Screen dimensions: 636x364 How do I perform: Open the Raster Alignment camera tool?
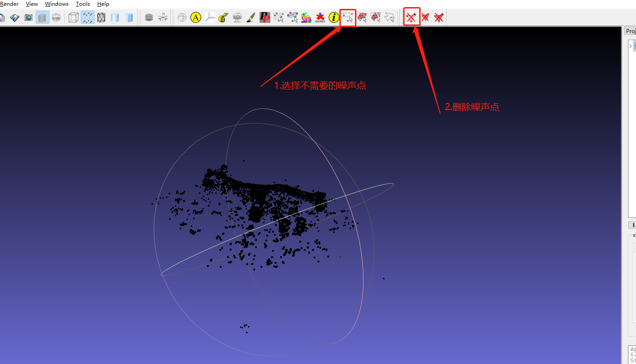point(237,17)
